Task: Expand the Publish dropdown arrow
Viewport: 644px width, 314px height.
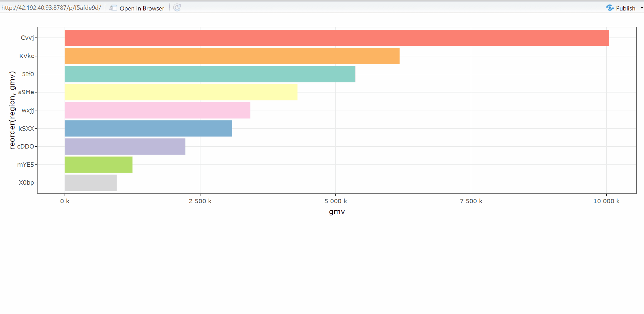Action: pos(641,8)
